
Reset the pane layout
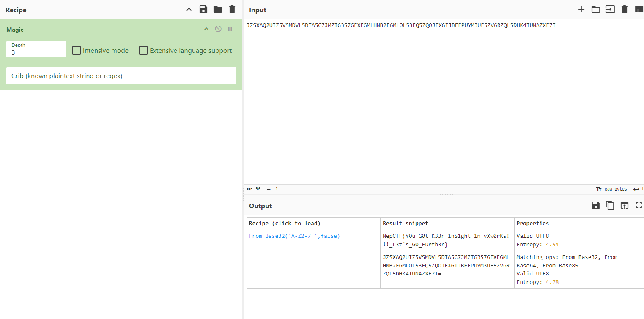[639, 10]
